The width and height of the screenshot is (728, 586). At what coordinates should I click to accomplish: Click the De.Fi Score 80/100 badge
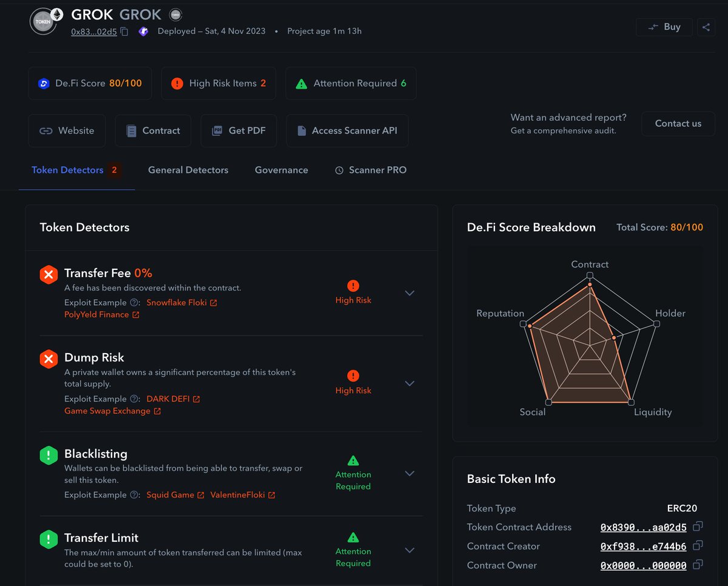(90, 84)
